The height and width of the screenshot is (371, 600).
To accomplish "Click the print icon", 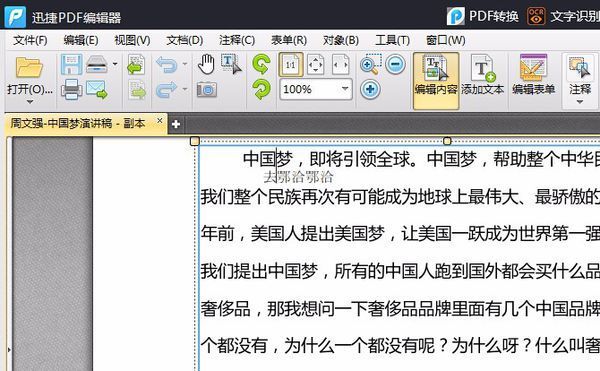I will [72, 89].
